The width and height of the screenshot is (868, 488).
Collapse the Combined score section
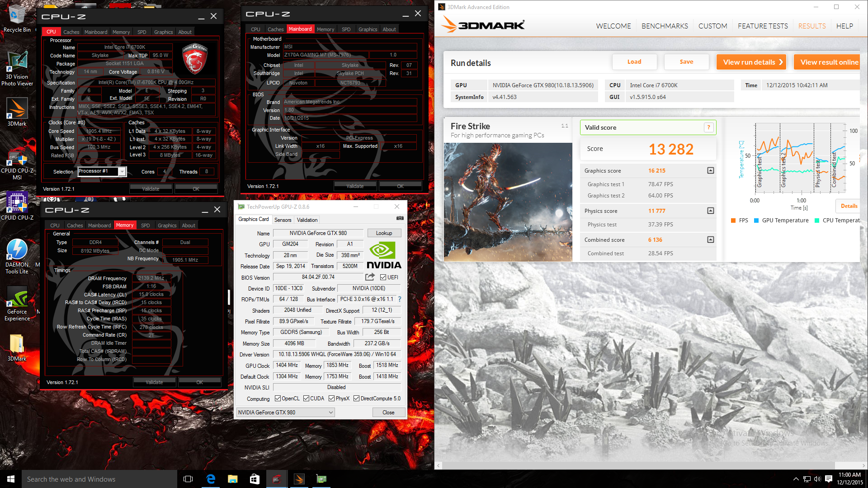point(710,239)
